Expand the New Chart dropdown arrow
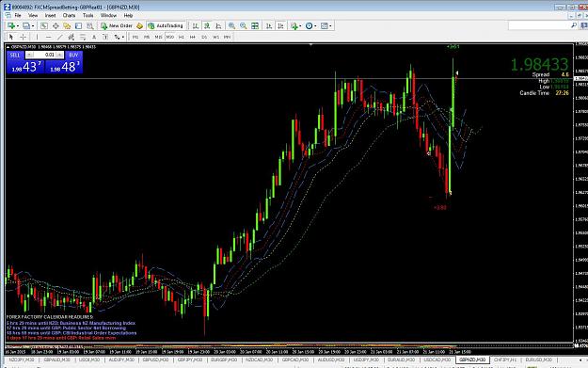 pyautogui.click(x=18, y=26)
